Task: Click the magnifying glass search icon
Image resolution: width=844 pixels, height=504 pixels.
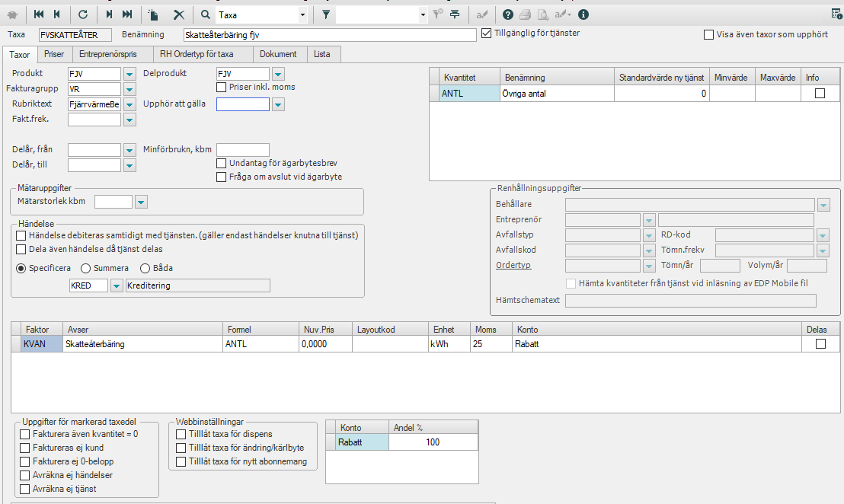Action: point(205,14)
